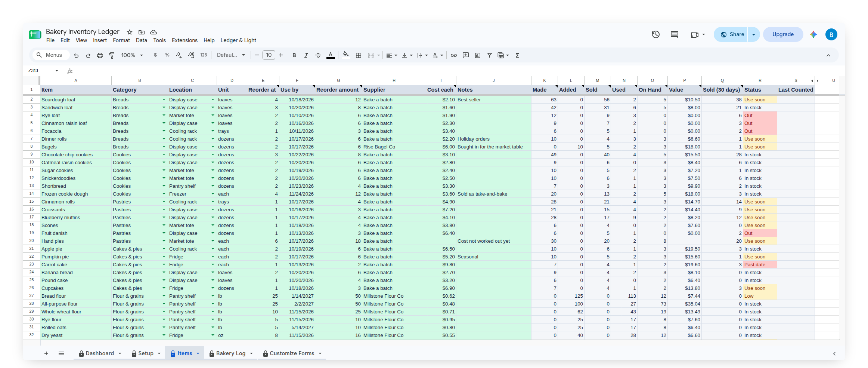The image size is (868, 368).
Task: Open version history clock icon
Action: click(x=656, y=34)
